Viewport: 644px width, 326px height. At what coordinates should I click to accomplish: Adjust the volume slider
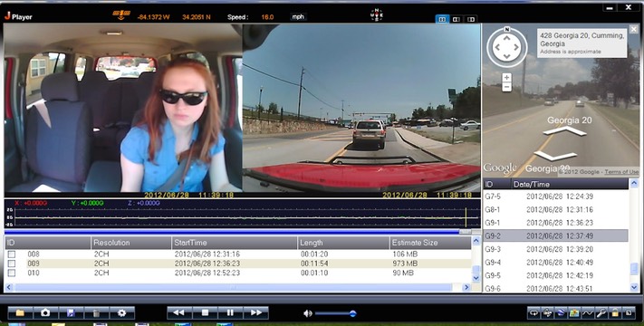[x=335, y=313]
